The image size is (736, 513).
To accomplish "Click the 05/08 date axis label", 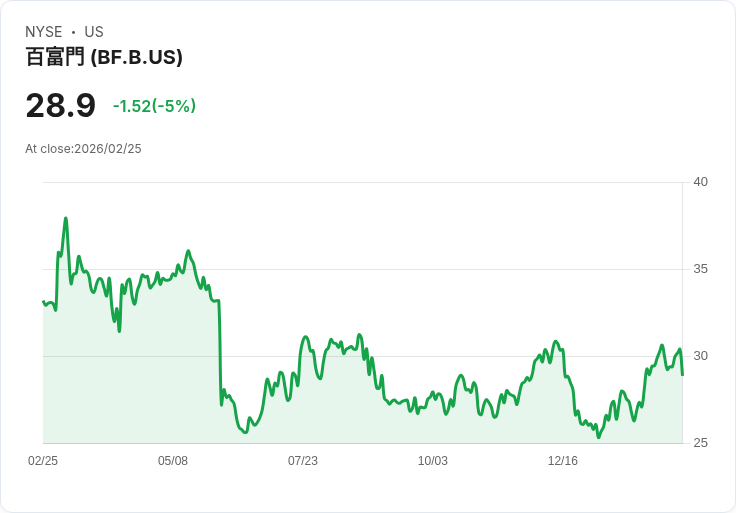I will (173, 461).
